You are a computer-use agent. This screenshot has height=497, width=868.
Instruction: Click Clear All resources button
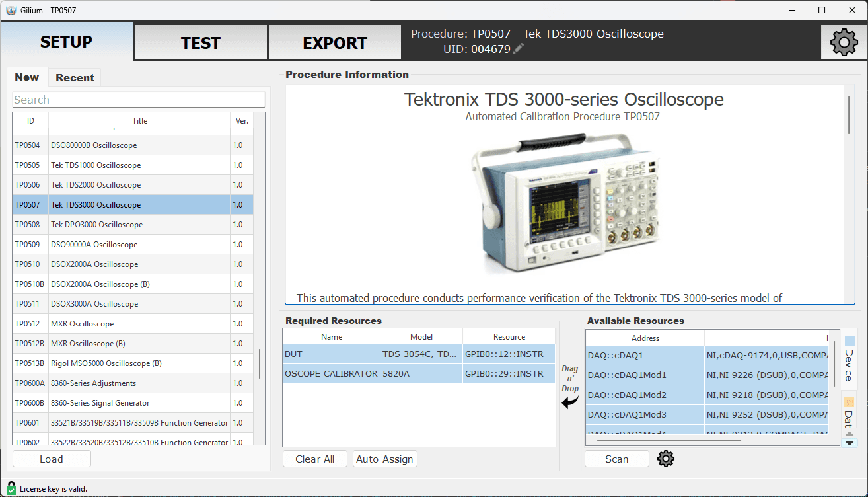pos(315,459)
